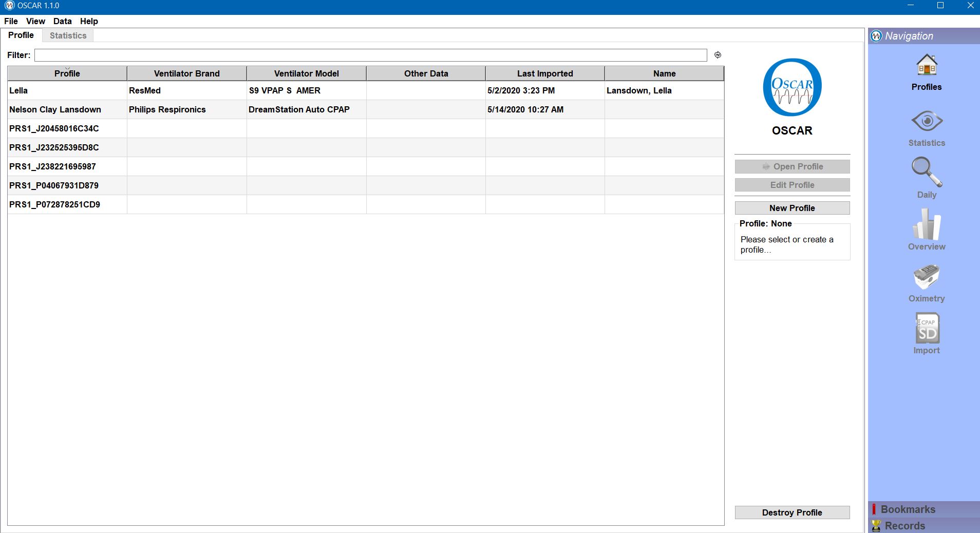This screenshot has height=533, width=980.
Task: Click the DreamStation Auto CPAP cell
Action: click(307, 109)
